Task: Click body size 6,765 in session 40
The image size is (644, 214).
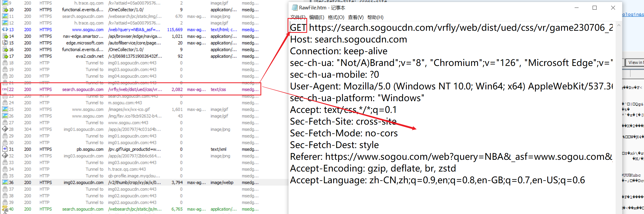Action: pos(177,209)
